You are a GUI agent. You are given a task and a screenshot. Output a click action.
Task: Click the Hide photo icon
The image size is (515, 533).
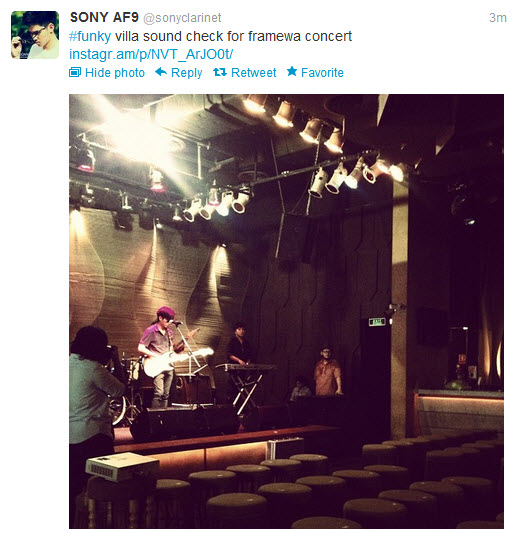coord(75,72)
